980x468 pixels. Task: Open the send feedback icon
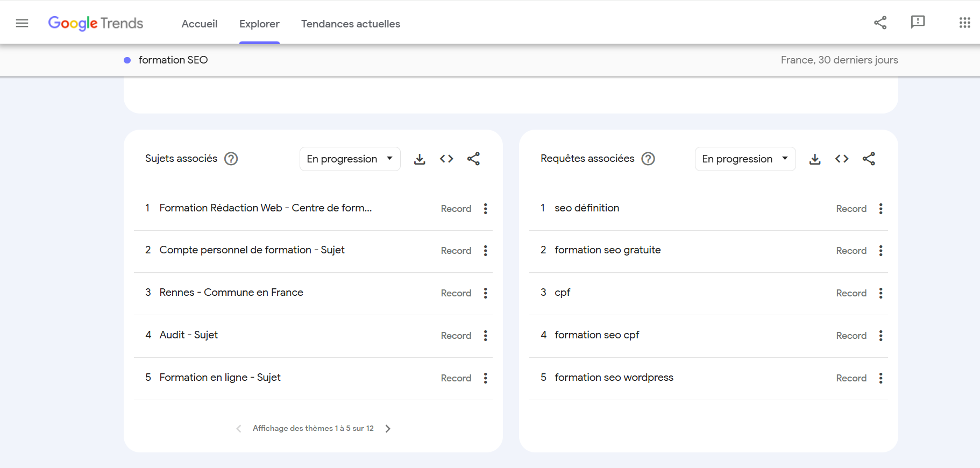918,22
